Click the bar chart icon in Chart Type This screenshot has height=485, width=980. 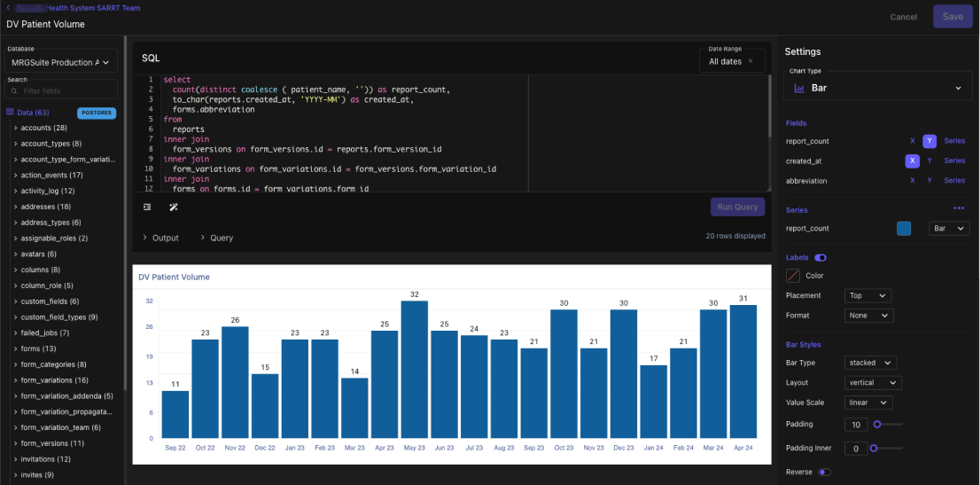tap(799, 88)
